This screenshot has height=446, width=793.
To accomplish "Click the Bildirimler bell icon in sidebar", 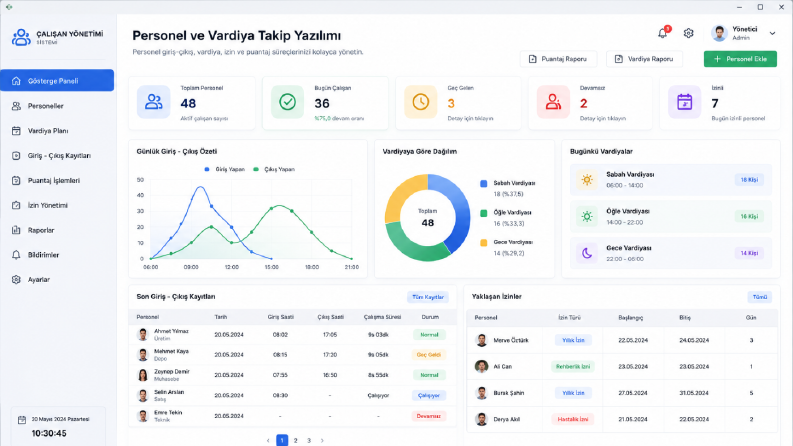I will pyautogui.click(x=16, y=254).
